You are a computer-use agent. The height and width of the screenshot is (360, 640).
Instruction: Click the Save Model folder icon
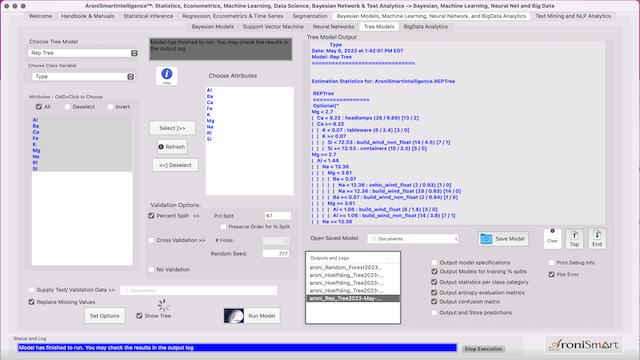click(486, 239)
